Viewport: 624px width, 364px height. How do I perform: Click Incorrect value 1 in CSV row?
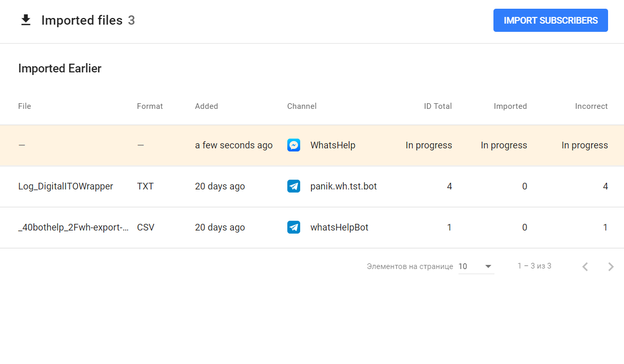click(605, 227)
